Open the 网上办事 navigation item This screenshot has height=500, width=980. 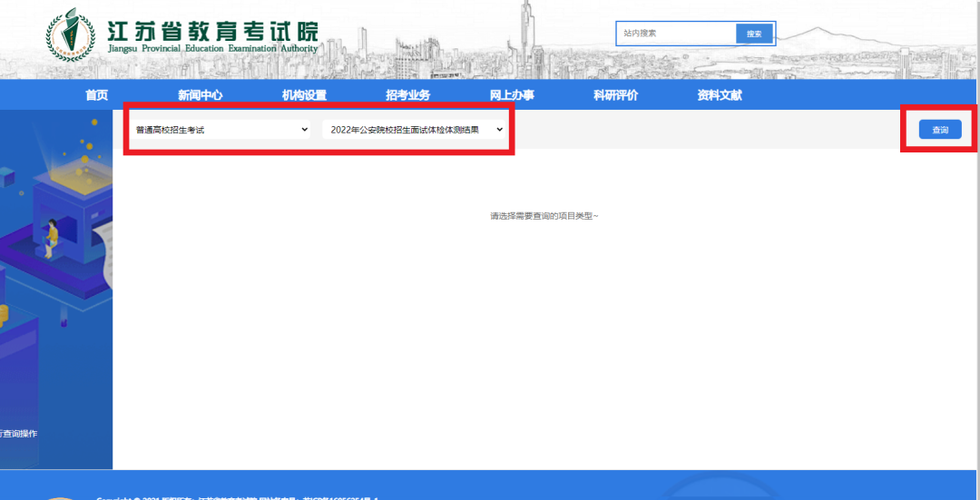(512, 95)
